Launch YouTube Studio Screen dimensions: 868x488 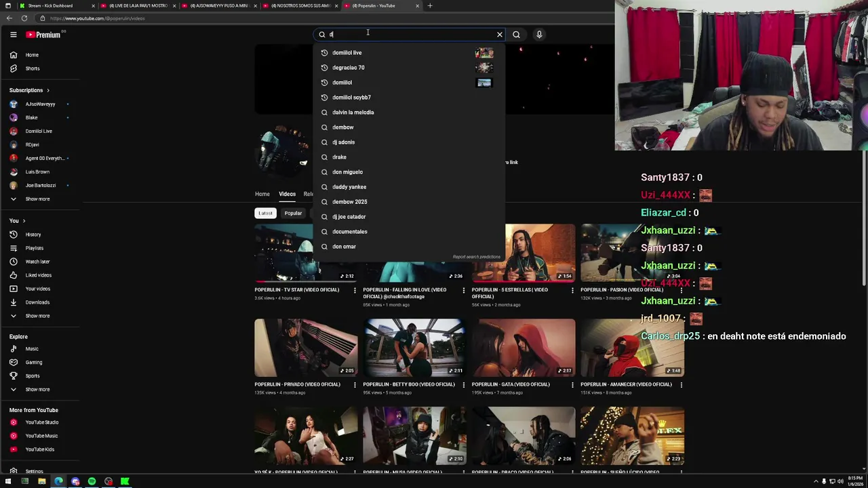(x=41, y=422)
